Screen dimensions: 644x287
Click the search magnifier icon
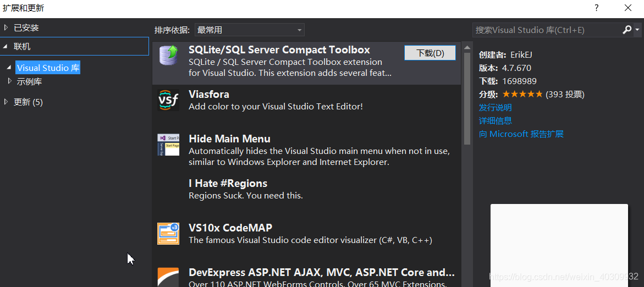(627, 30)
